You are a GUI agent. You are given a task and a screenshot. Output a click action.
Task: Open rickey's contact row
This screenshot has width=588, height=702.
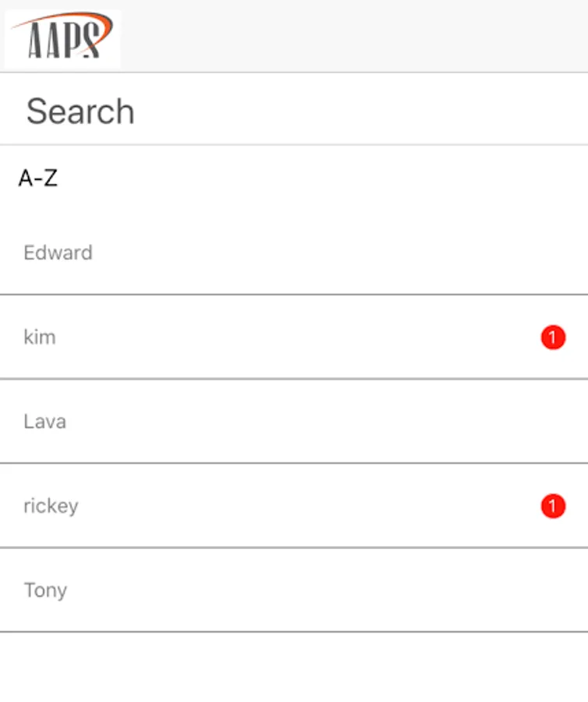294,506
